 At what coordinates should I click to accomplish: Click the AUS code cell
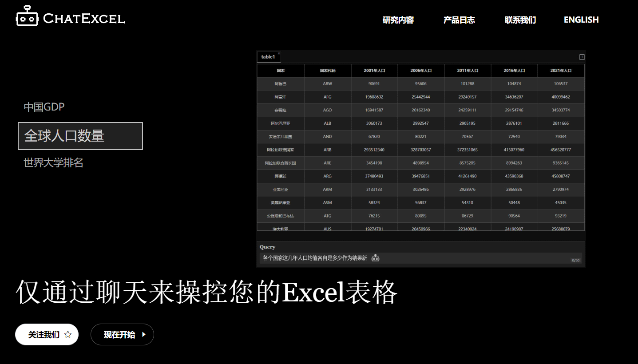(x=328, y=227)
